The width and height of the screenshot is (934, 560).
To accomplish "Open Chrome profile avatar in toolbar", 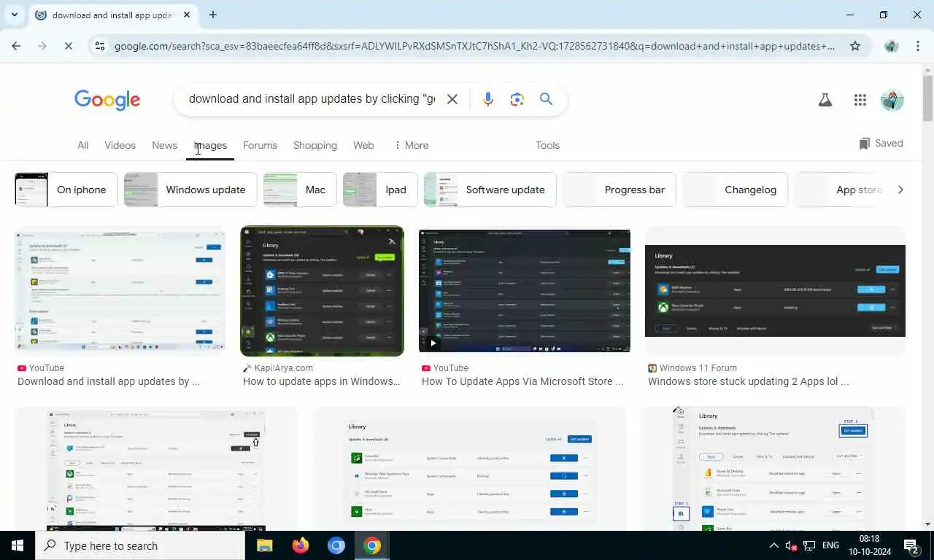I will [891, 46].
